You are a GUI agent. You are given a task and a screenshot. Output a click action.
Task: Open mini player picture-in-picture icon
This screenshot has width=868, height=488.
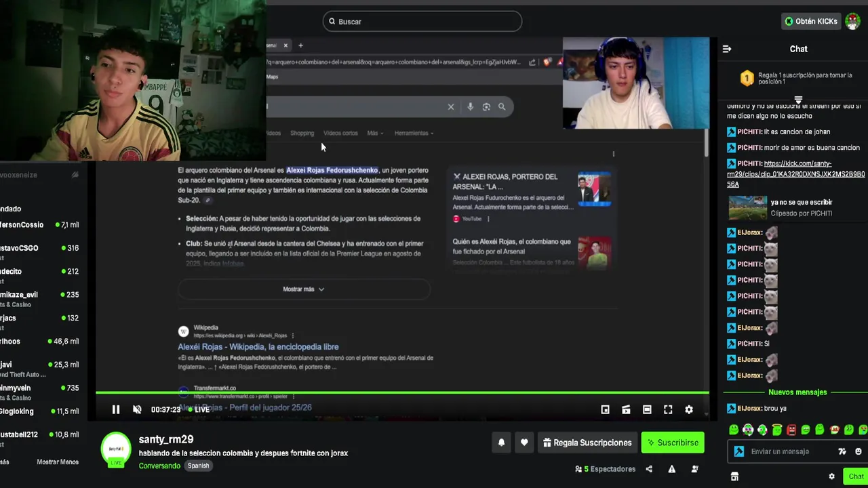[605, 409]
